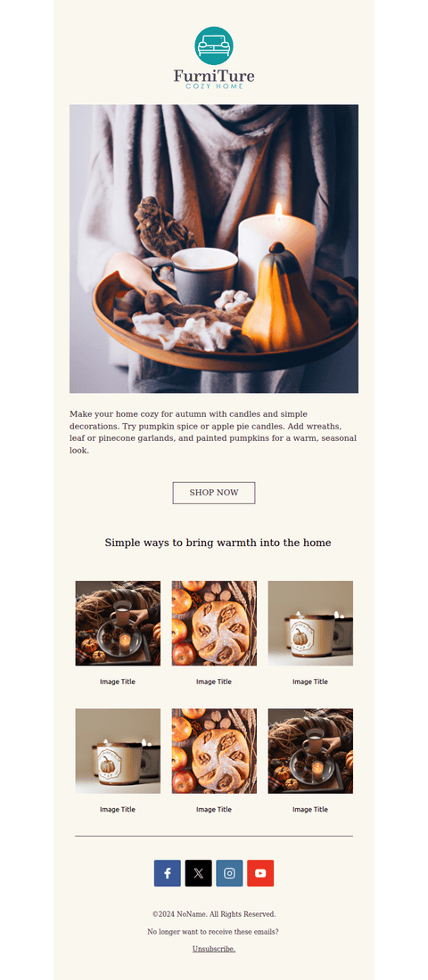Open first-row thumbnail of coffee tray with pumpkins
Image resolution: width=428 pixels, height=980 pixels.
(x=118, y=623)
